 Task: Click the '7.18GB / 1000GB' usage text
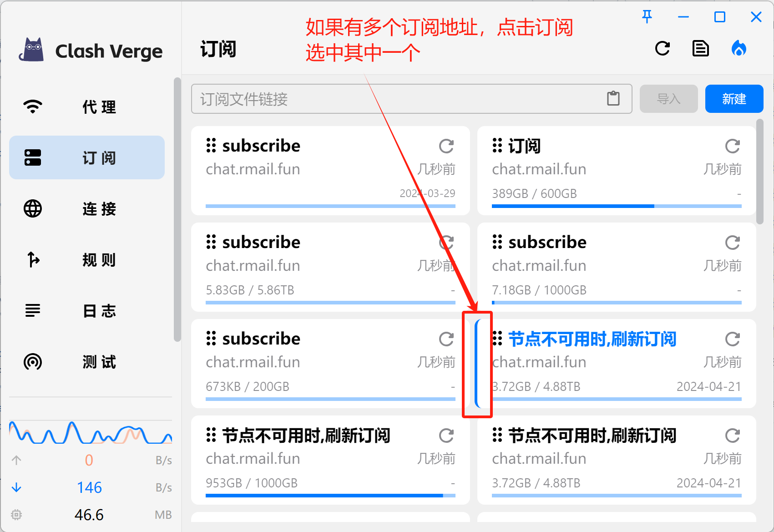539,290
